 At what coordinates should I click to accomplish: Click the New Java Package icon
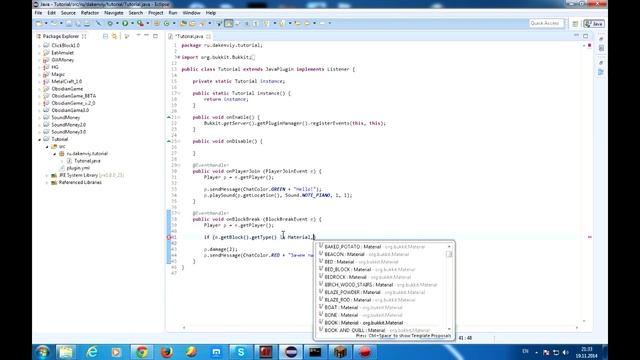(156, 24)
